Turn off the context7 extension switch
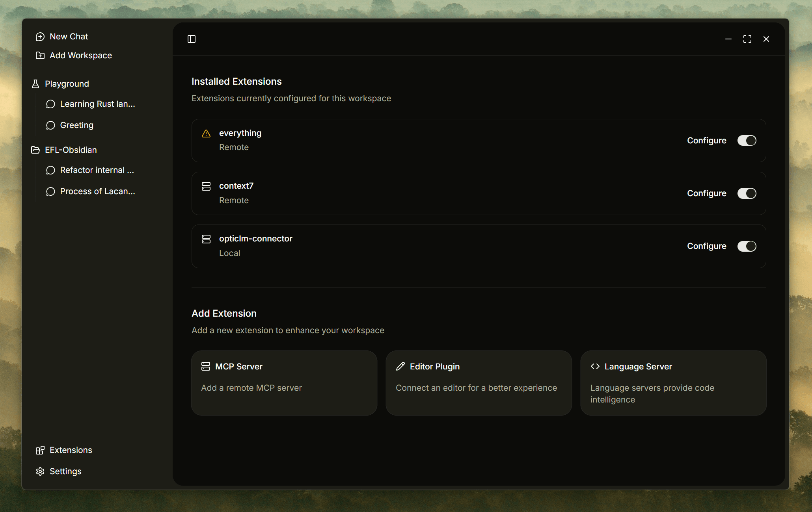812x512 pixels. tap(747, 193)
